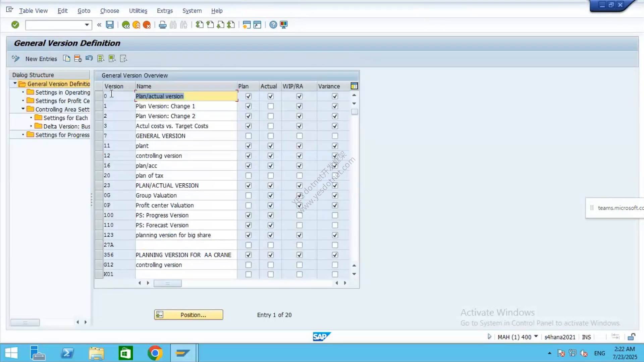The width and height of the screenshot is (644, 362).
Task: Open the Goto menu
Action: coord(84,11)
